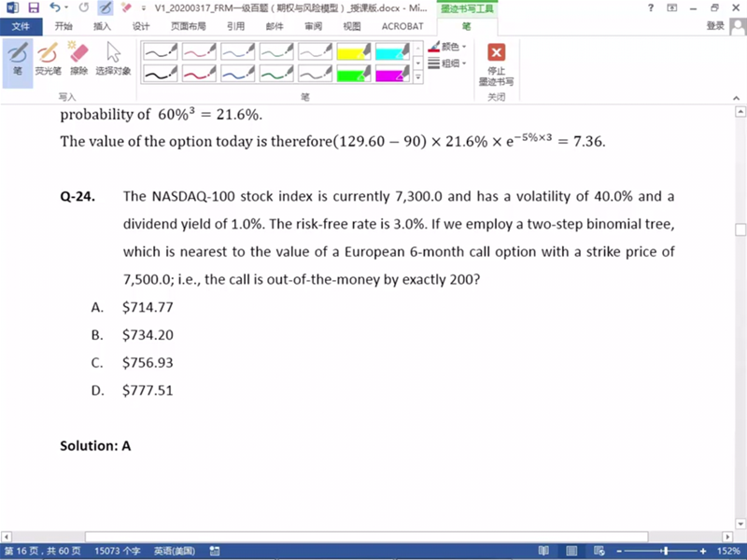Screen dimensions: 747x560
Task: Switch to the Mailings ribbon tab
Action: click(275, 27)
